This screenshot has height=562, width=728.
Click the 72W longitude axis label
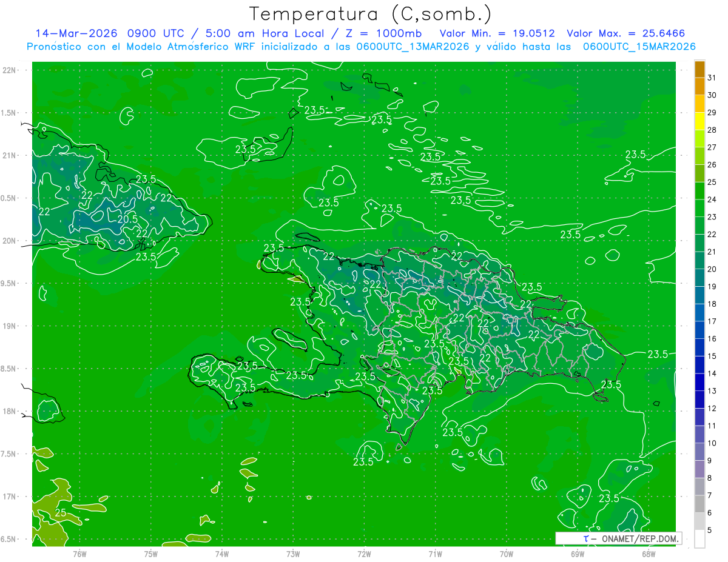click(365, 554)
